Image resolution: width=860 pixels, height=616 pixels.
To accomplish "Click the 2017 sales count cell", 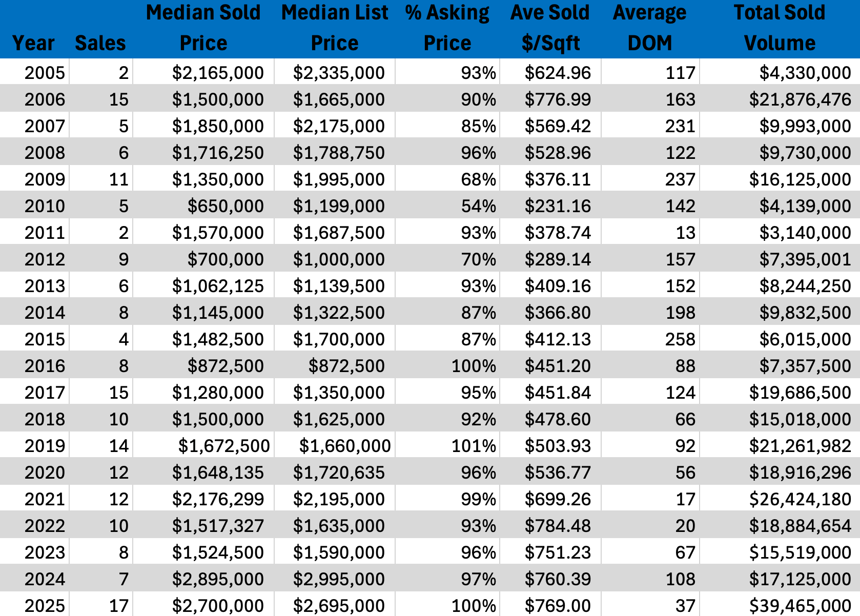I will [x=118, y=393].
